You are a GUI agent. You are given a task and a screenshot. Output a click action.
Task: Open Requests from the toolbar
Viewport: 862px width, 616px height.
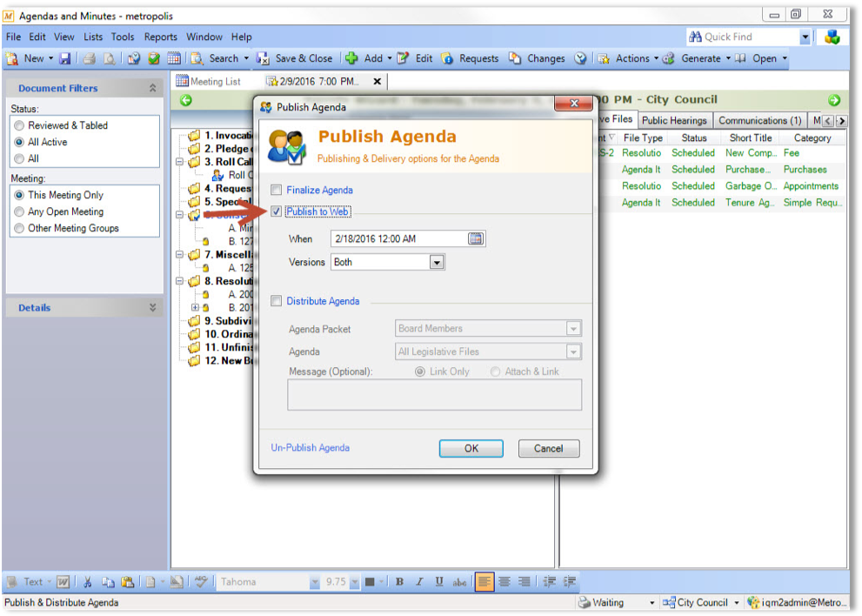pyautogui.click(x=470, y=58)
